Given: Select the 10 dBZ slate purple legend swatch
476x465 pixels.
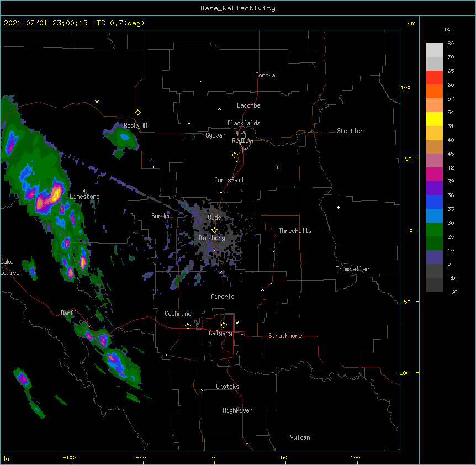Looking at the screenshot, I should pos(434,257).
